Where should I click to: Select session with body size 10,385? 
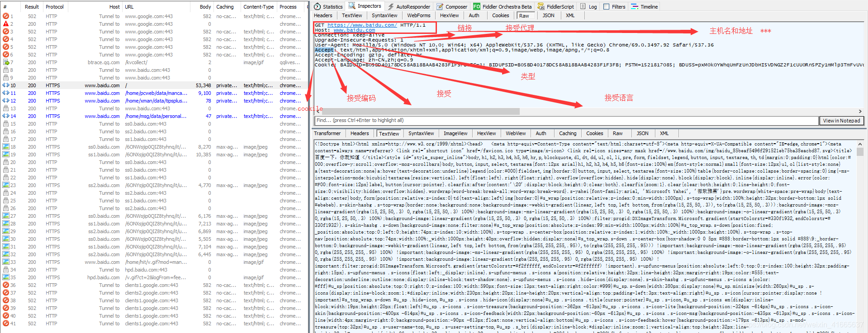154,155
